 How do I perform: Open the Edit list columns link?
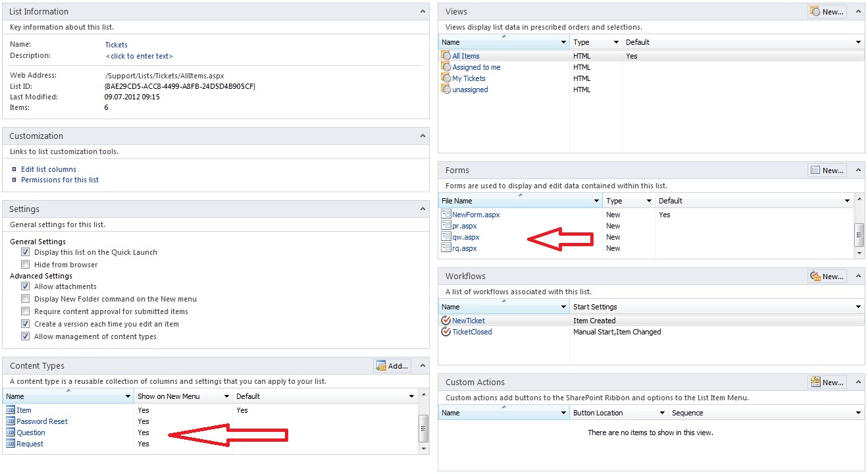coord(48,169)
